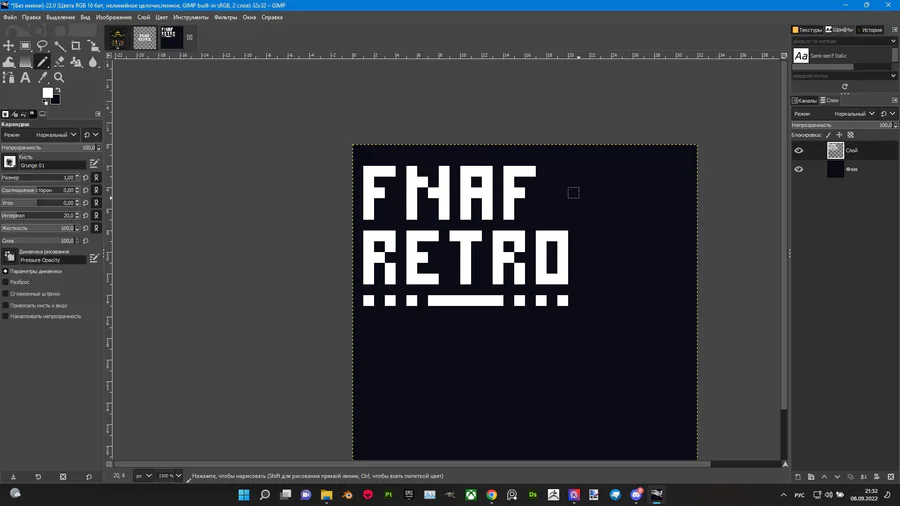Image resolution: width=900 pixels, height=506 pixels.
Task: Open the Правка menu
Action: [x=31, y=17]
